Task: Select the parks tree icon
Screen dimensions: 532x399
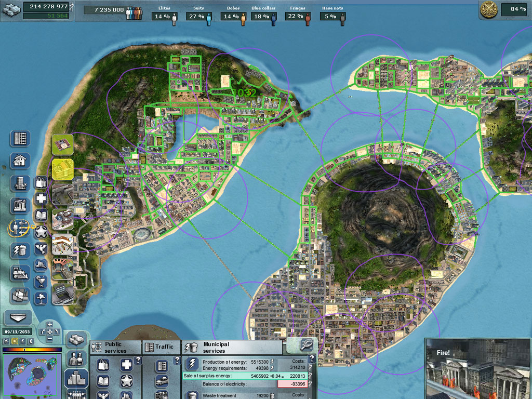Action: 41,298
